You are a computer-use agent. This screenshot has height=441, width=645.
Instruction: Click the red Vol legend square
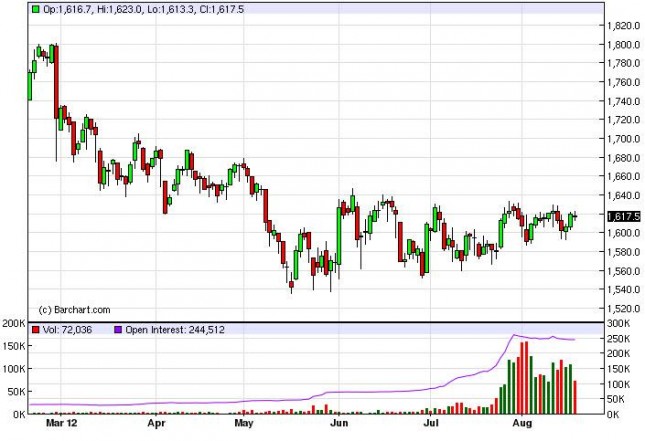coord(36,330)
